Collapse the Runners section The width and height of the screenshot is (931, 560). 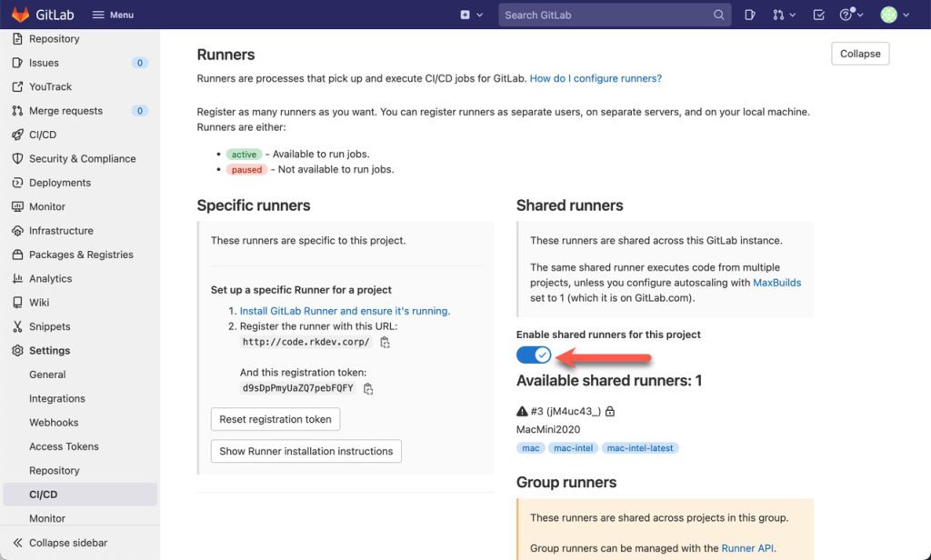[x=860, y=54]
